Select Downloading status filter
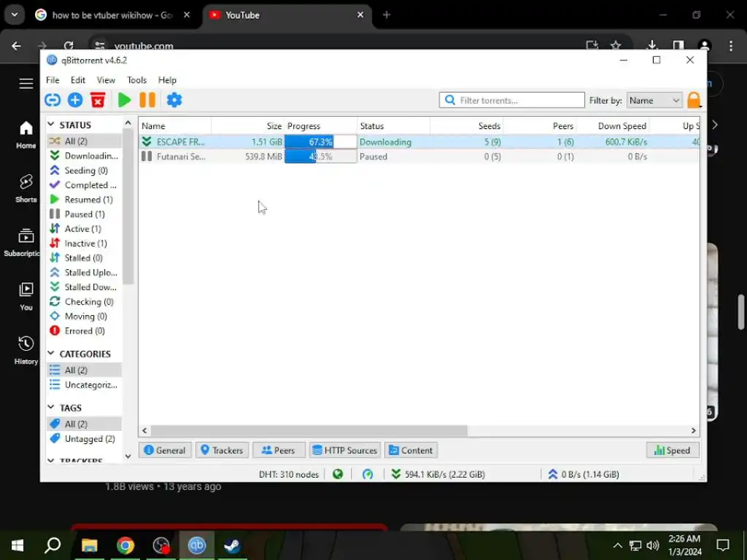The image size is (747, 560). (x=84, y=156)
